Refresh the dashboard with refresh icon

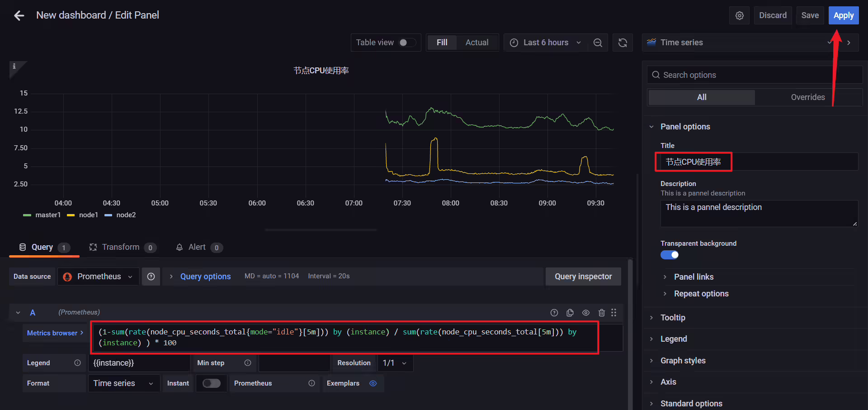623,43
